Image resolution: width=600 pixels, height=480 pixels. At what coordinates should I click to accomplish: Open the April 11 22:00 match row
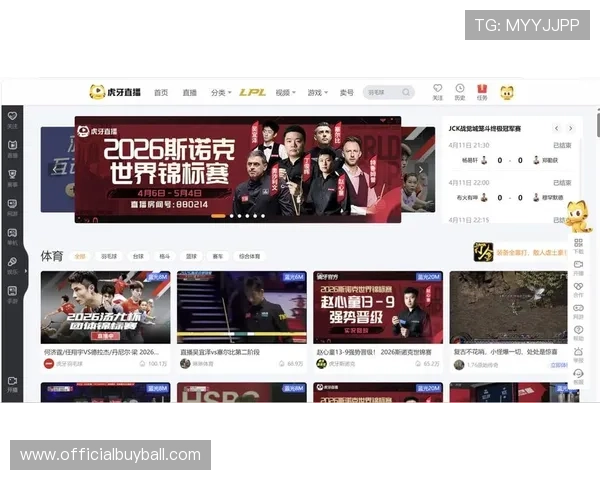tap(510, 190)
